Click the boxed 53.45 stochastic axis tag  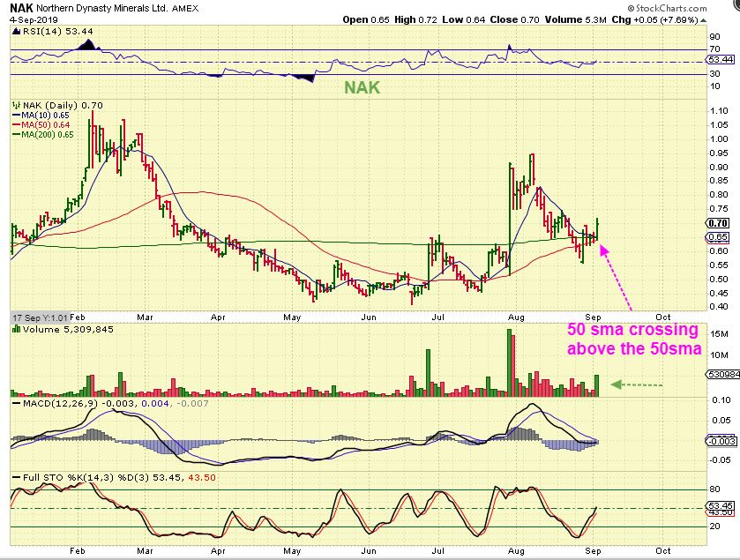coord(721,505)
